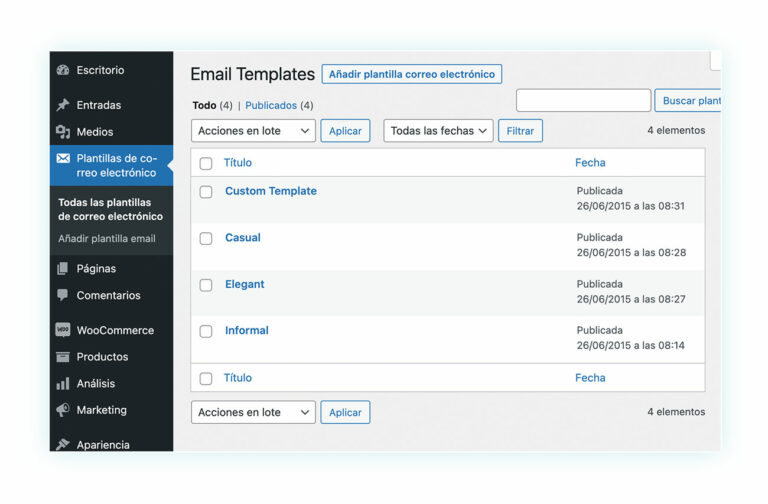Image resolution: width=768 pixels, height=504 pixels.
Task: Click the Marketing megaphone icon
Action: click(x=63, y=410)
